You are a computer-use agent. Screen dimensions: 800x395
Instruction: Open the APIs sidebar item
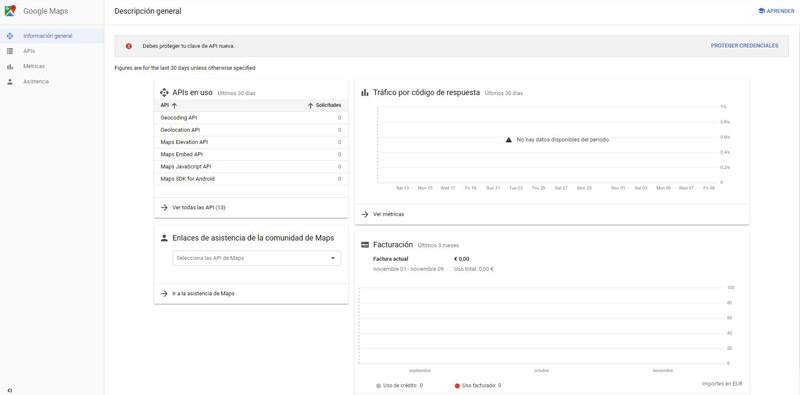click(29, 51)
